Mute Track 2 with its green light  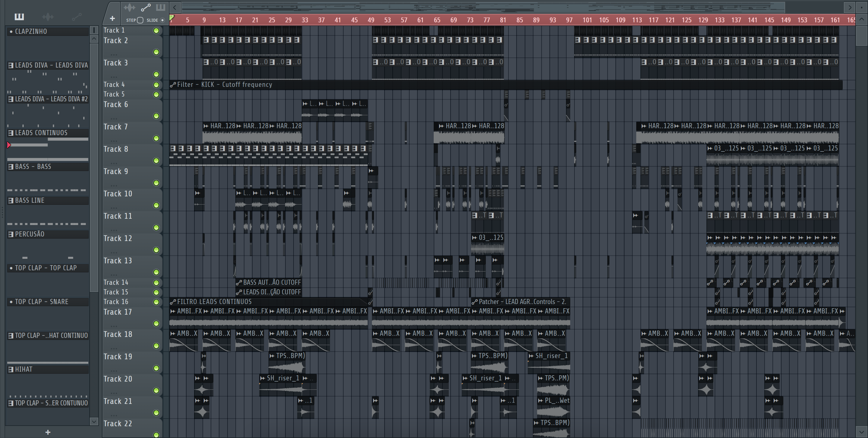tap(156, 52)
